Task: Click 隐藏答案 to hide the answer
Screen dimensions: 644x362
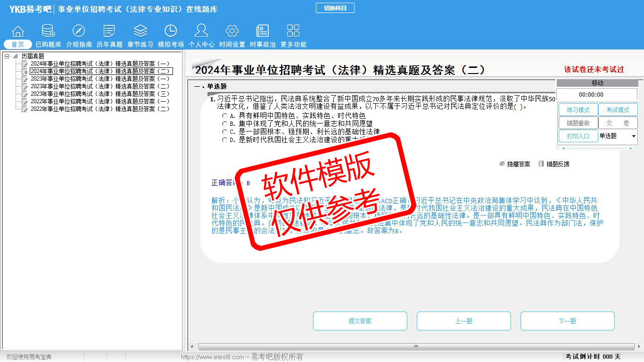Action: coord(514,164)
